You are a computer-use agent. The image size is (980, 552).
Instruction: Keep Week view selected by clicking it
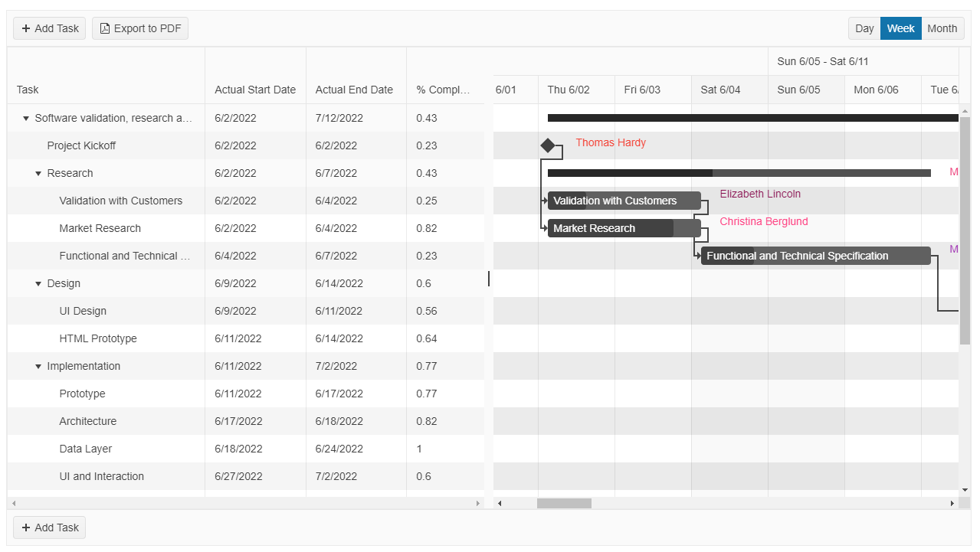(x=900, y=28)
